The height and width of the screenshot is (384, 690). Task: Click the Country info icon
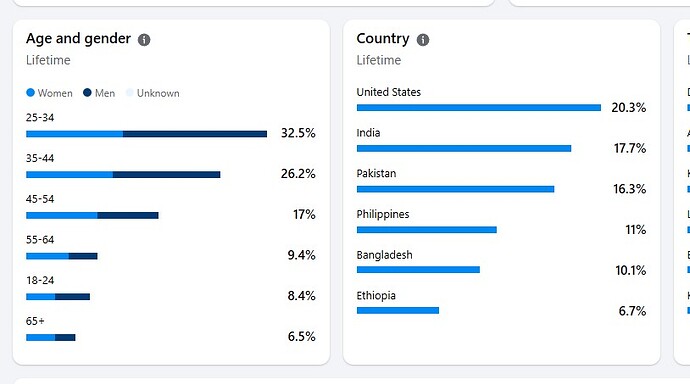click(423, 40)
